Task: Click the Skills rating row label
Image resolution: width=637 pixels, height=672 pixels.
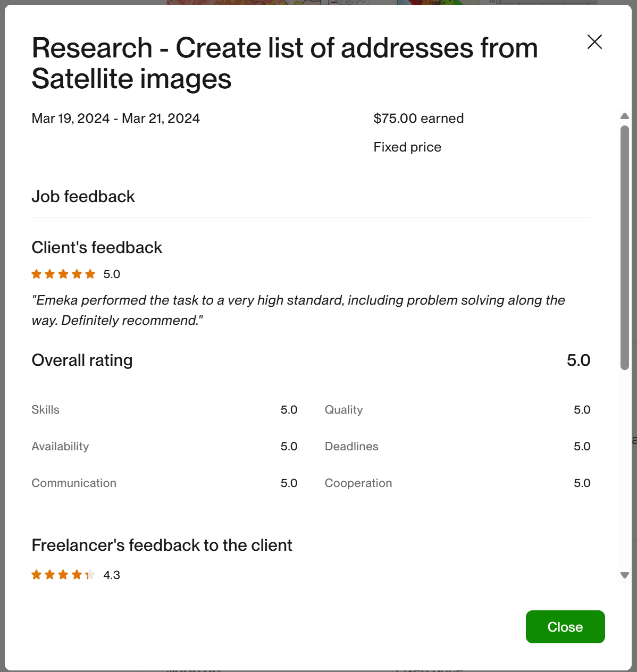Action: point(46,410)
